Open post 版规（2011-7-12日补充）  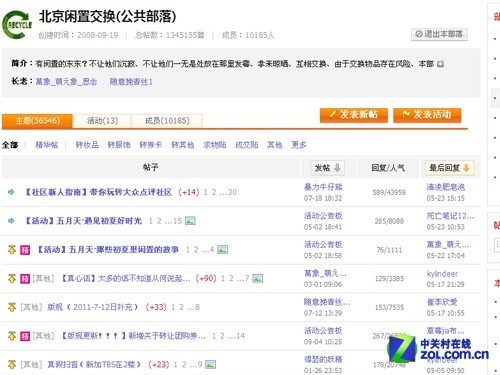coord(93,307)
